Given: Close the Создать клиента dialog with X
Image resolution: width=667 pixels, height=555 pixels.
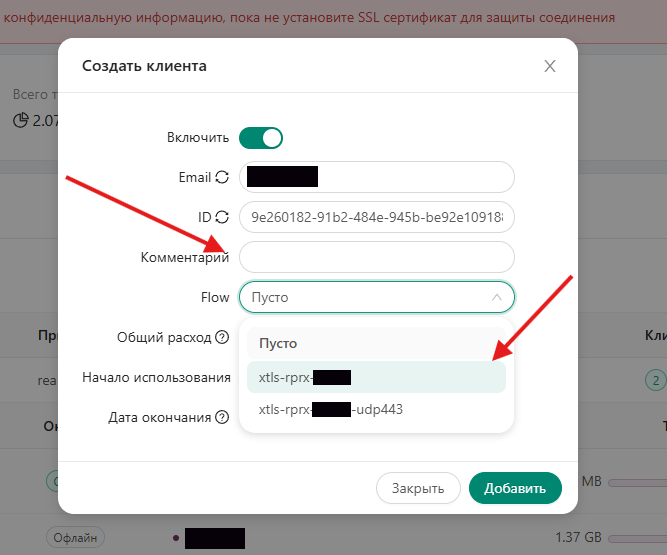Looking at the screenshot, I should 550,66.
